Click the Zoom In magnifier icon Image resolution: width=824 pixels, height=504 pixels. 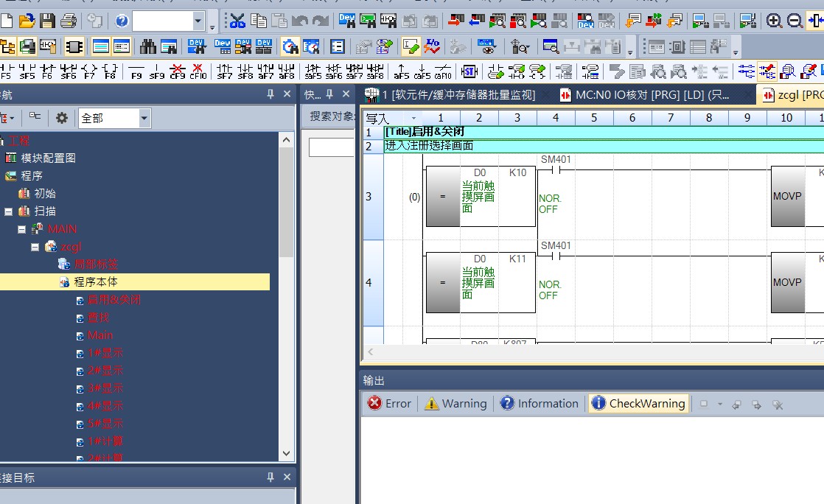(x=774, y=21)
